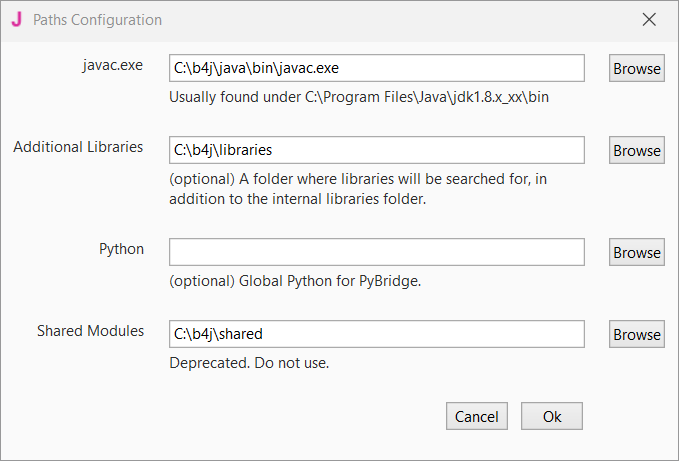Click the empty Python path field
This screenshot has width=679, height=461.
coord(376,252)
